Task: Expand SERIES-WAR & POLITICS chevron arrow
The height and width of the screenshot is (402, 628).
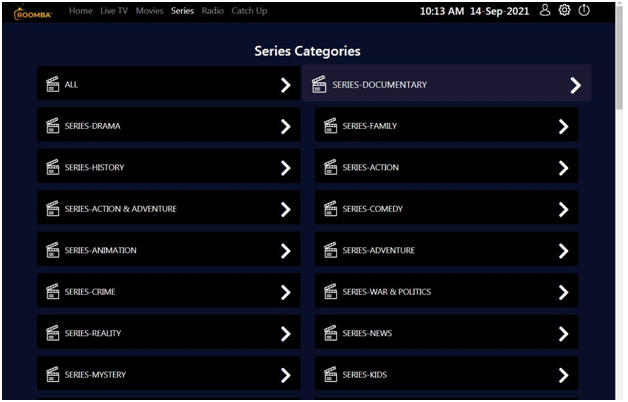Action: 563,292
